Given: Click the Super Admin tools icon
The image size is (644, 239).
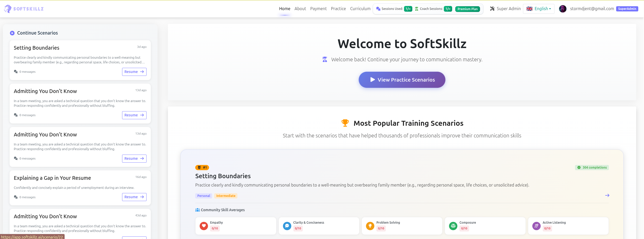Looking at the screenshot, I should [492, 9].
